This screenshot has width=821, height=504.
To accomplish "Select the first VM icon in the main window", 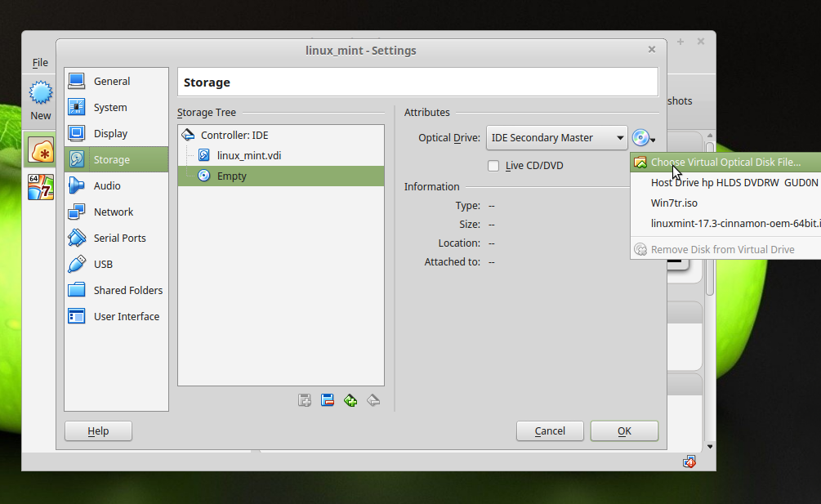I will (41, 151).
